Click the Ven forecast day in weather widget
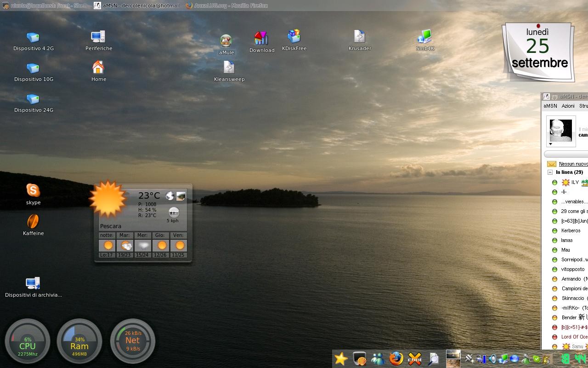This screenshot has height=368, width=588. pos(178,245)
